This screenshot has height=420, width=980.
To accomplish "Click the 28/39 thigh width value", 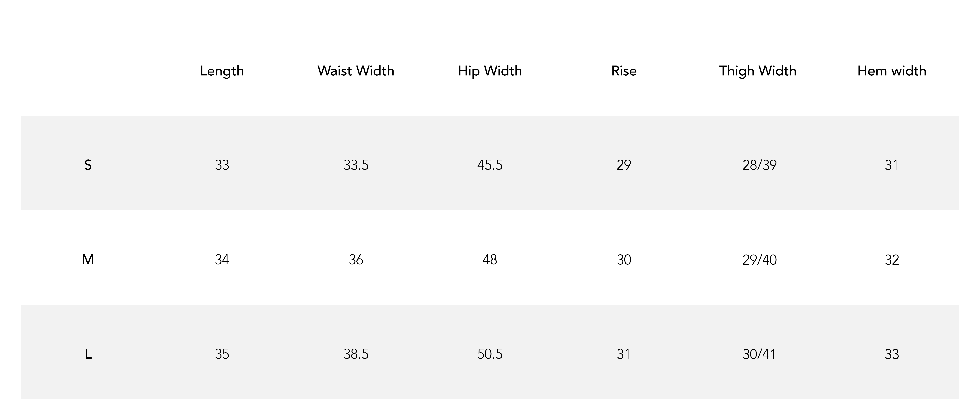I will [759, 165].
